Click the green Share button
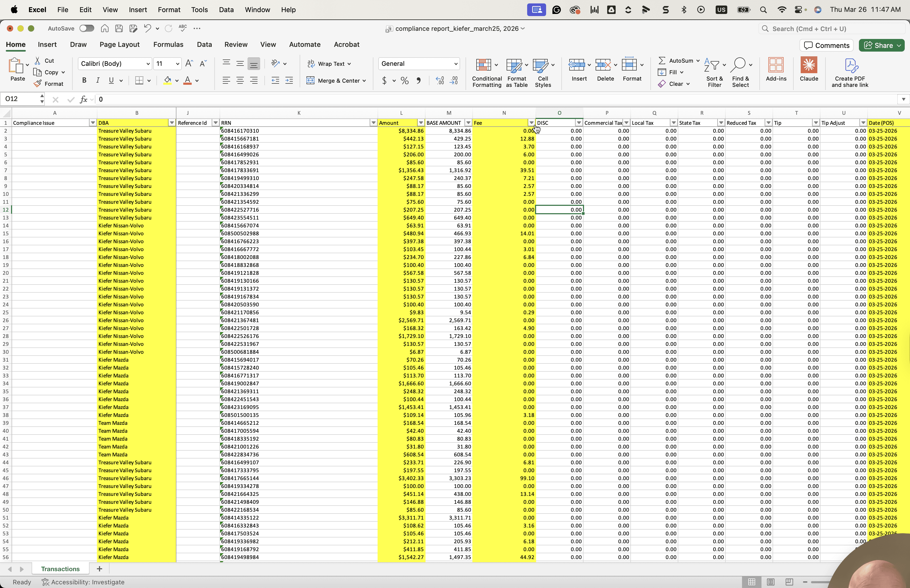The height and width of the screenshot is (588, 910). coord(881,46)
